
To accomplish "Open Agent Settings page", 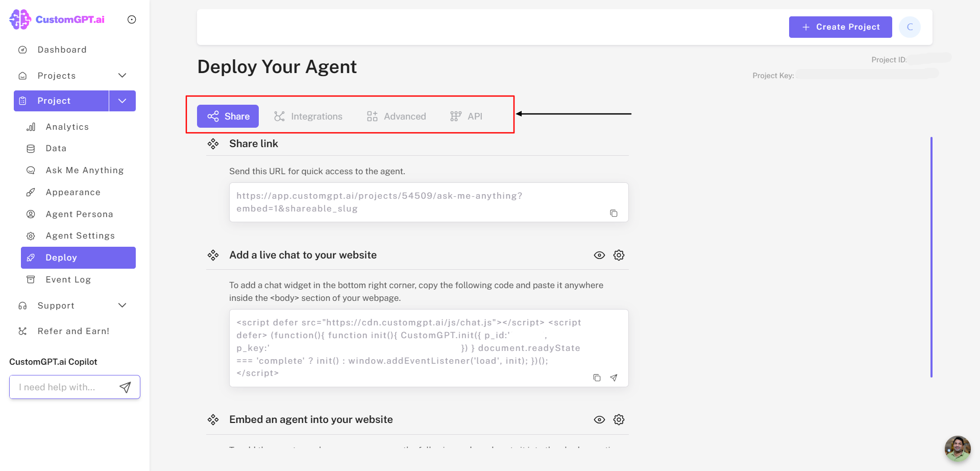I will [80, 235].
